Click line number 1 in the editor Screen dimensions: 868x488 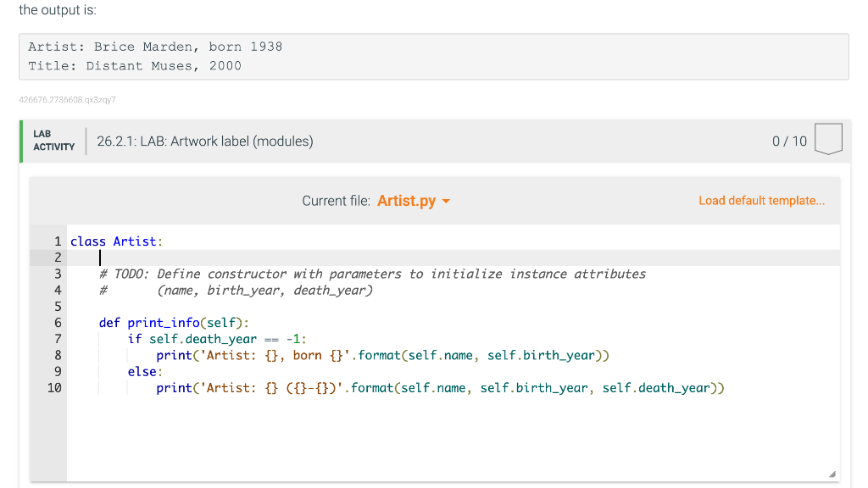click(x=57, y=241)
